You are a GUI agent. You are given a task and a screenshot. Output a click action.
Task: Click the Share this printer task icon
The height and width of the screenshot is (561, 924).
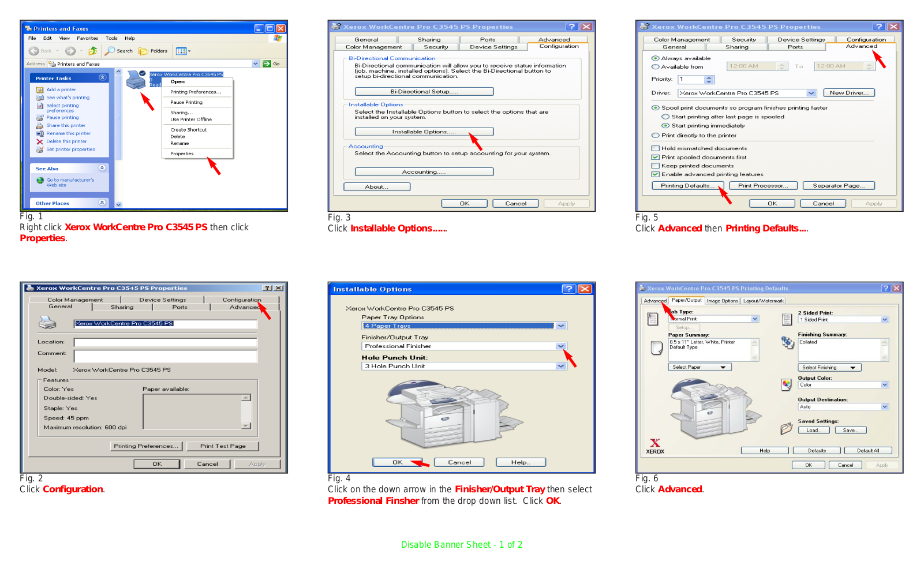(x=40, y=125)
